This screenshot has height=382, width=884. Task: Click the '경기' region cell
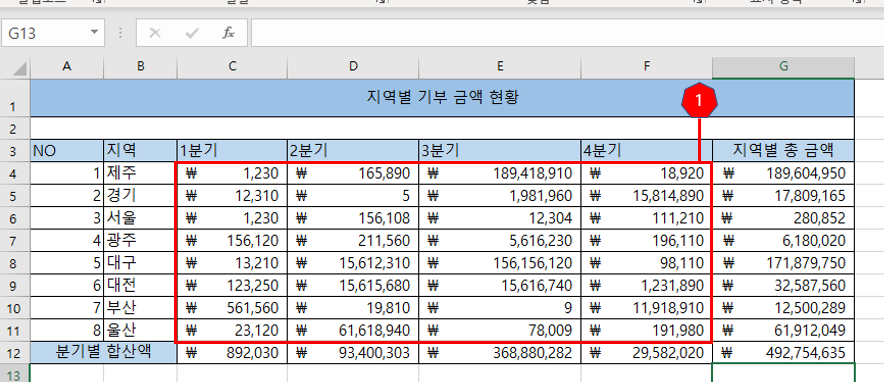pos(140,196)
